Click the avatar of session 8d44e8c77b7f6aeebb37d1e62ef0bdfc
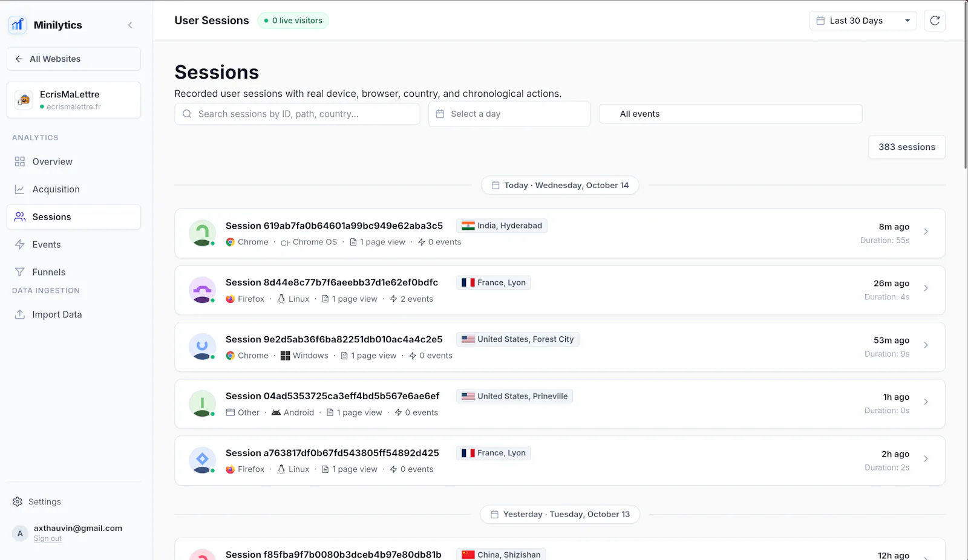The image size is (968, 560). [202, 290]
